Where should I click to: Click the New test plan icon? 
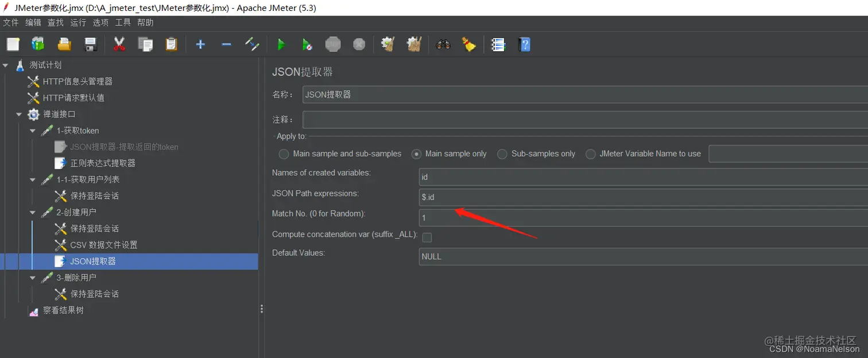(x=13, y=44)
